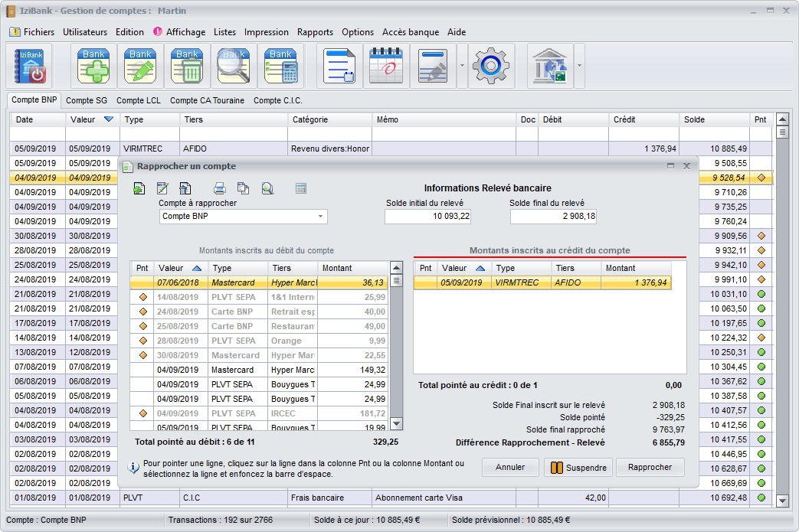Click the Solde final du relevé field
Viewport: 799px width, 532px height.
[554, 217]
